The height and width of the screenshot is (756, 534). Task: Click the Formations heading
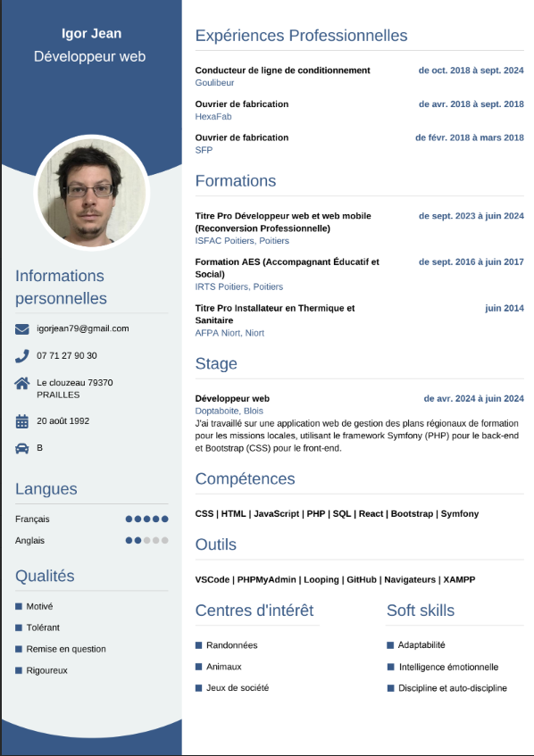236,181
